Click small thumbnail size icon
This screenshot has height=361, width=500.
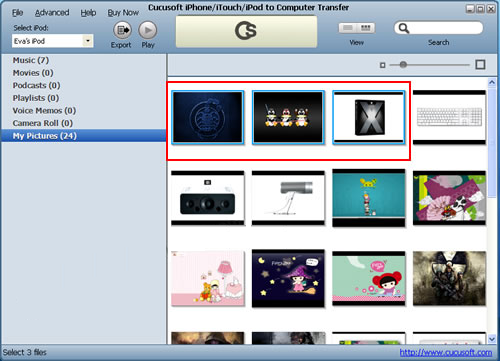[382, 65]
